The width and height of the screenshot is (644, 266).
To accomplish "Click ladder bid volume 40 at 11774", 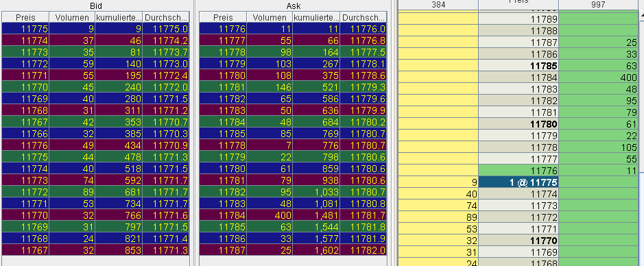I will point(438,194).
